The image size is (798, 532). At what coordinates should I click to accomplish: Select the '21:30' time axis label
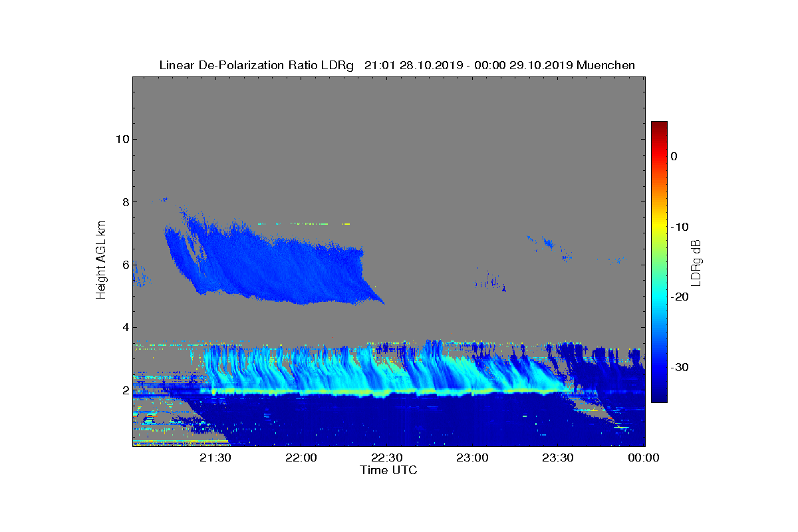[x=215, y=458]
